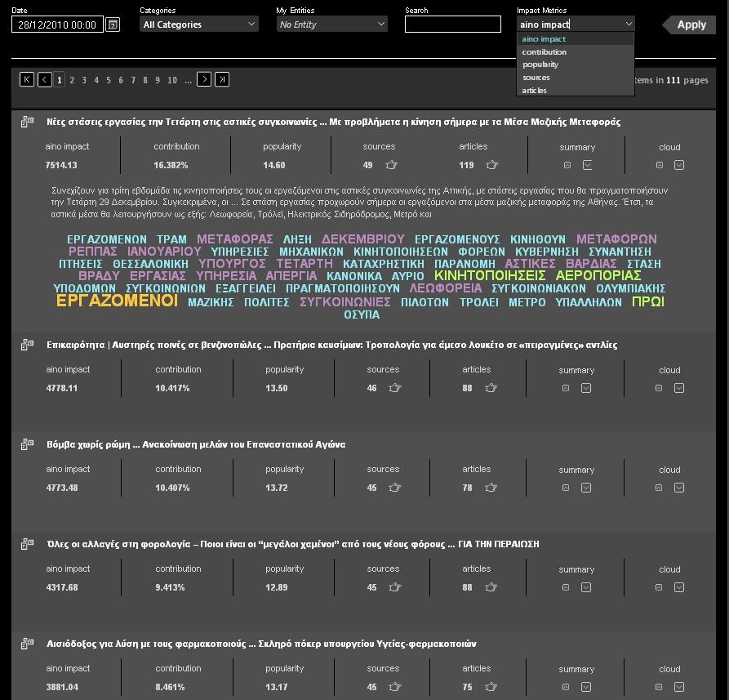Open the All Categories dropdown
Screen dimensions: 729x700
coord(199,25)
